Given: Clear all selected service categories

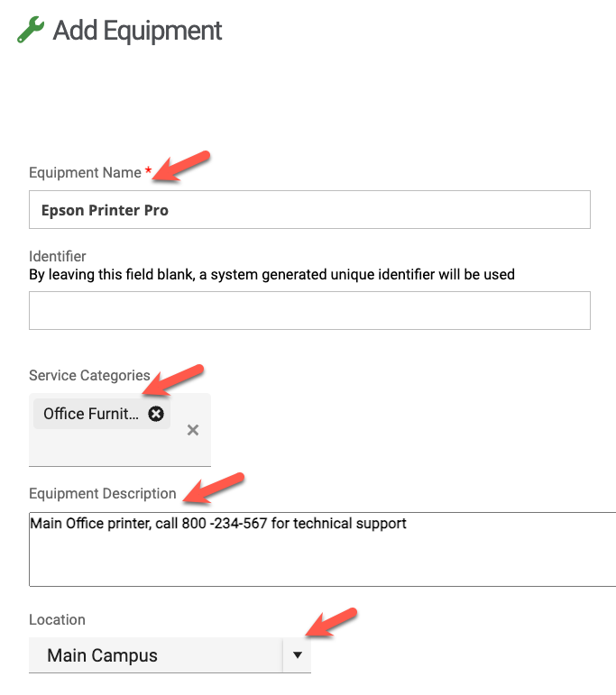Looking at the screenshot, I should (x=192, y=430).
